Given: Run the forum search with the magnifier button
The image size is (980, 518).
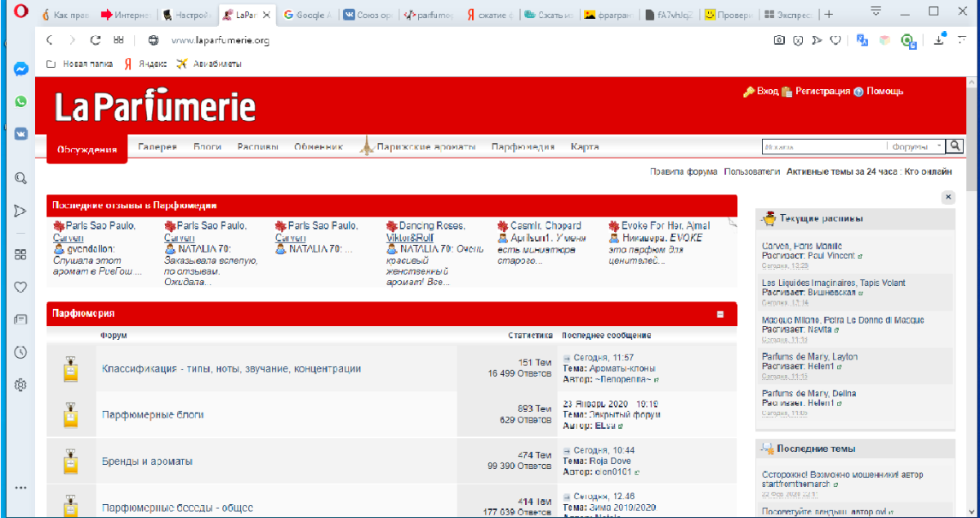Looking at the screenshot, I should [955, 146].
